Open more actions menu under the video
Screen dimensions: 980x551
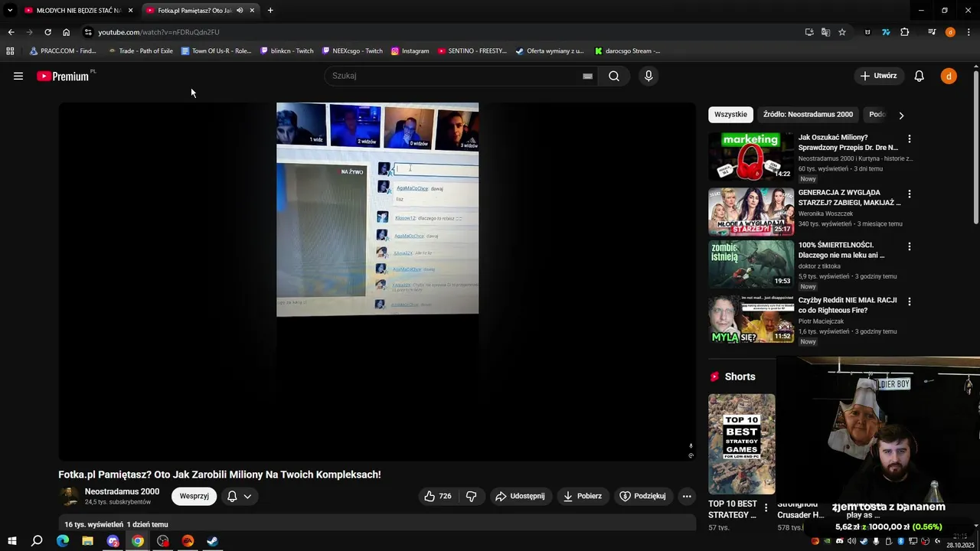tap(687, 496)
